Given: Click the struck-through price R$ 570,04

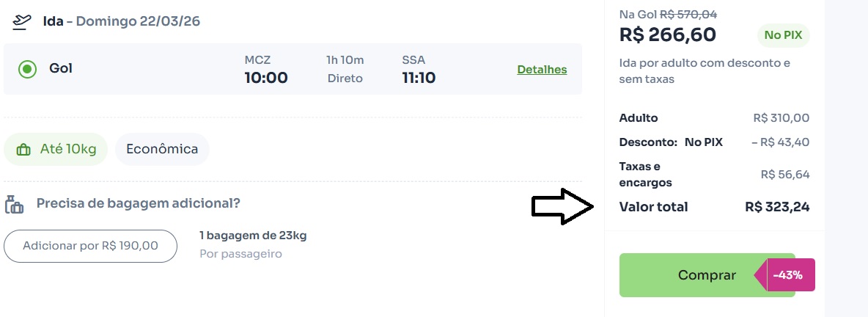Looking at the screenshot, I should tap(688, 14).
